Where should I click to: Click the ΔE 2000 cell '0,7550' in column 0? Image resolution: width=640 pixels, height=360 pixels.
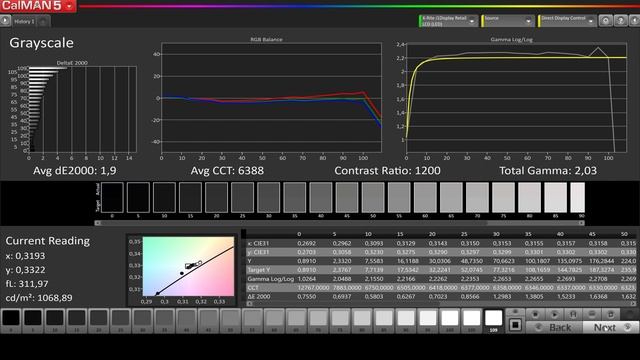pyautogui.click(x=307, y=297)
